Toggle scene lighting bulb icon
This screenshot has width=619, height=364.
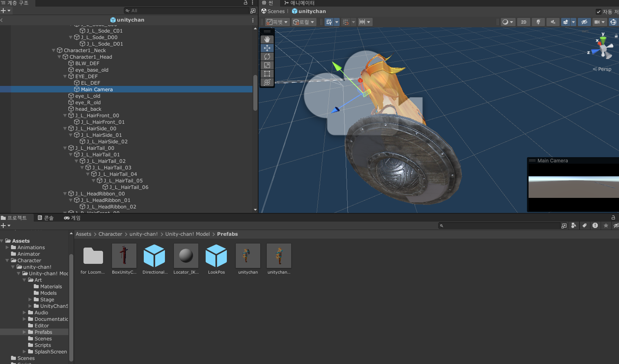pos(538,22)
